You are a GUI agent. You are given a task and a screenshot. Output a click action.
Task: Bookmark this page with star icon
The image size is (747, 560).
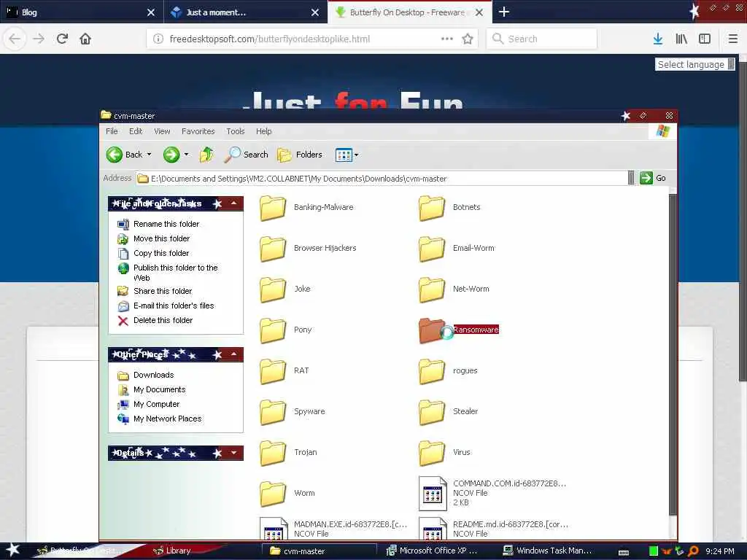(468, 39)
